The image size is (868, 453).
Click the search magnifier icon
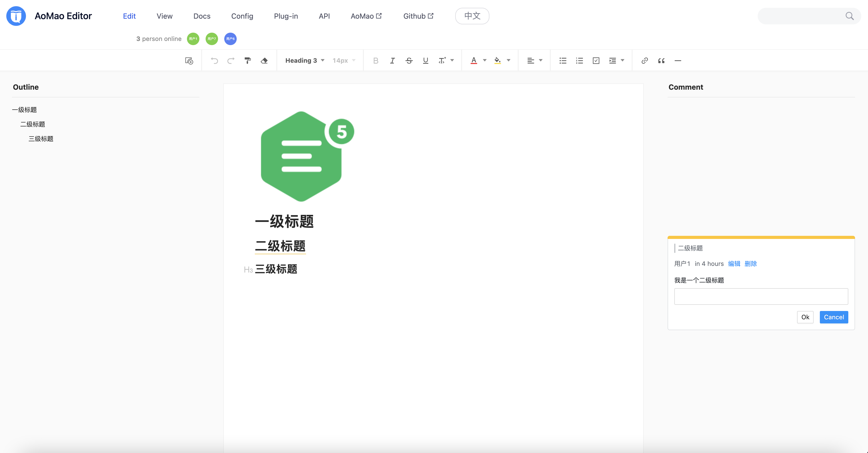pyautogui.click(x=849, y=16)
